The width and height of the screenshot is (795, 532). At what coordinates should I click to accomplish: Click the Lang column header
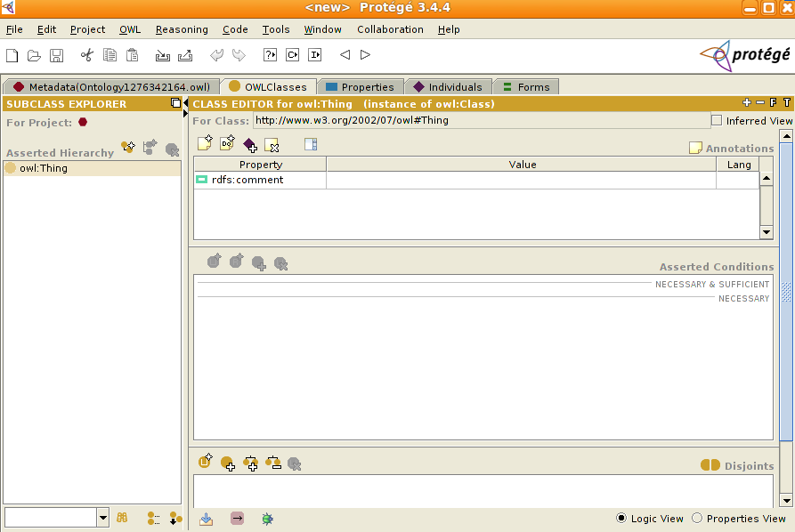click(739, 165)
